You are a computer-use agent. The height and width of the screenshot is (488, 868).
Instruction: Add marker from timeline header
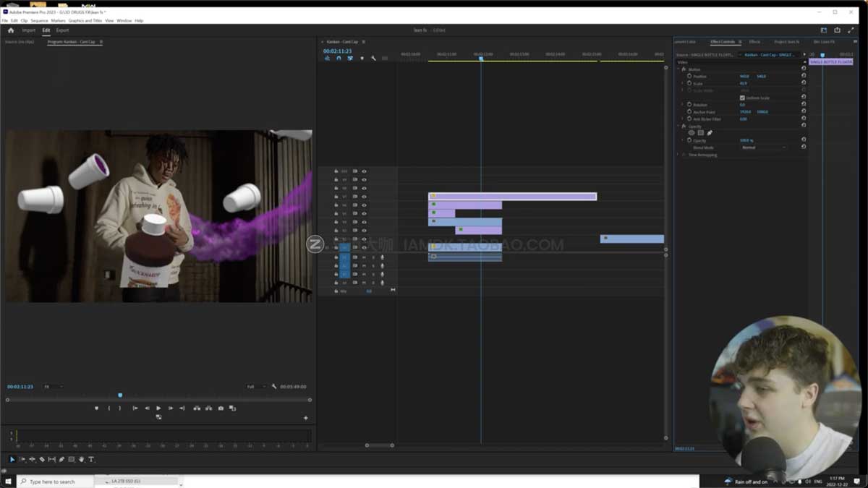point(362,58)
